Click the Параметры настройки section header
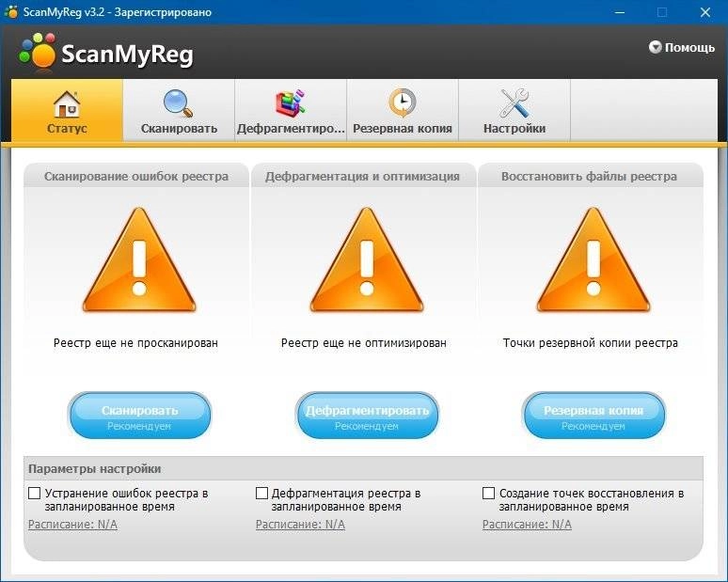Image resolution: width=728 pixels, height=582 pixels. 363,469
